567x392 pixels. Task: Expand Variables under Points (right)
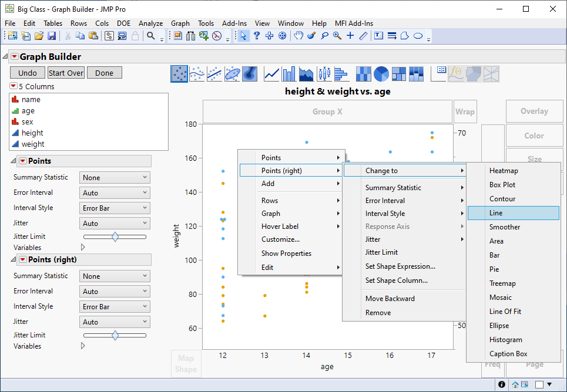pos(83,346)
